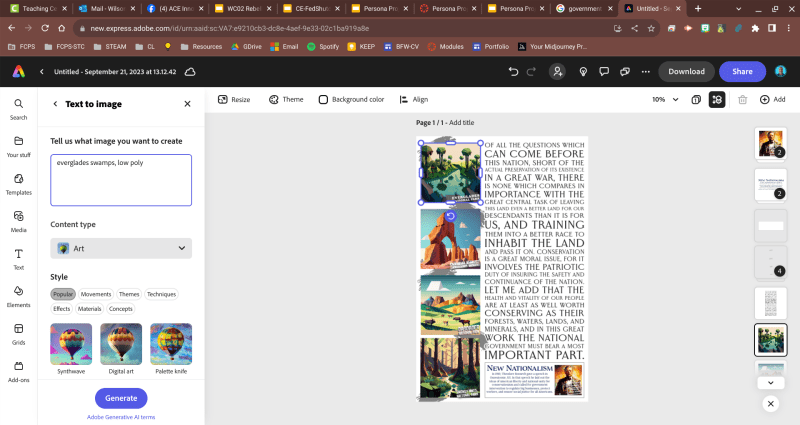This screenshot has height=425, width=800.
Task: Open the Media sidebar panel
Action: (18, 221)
